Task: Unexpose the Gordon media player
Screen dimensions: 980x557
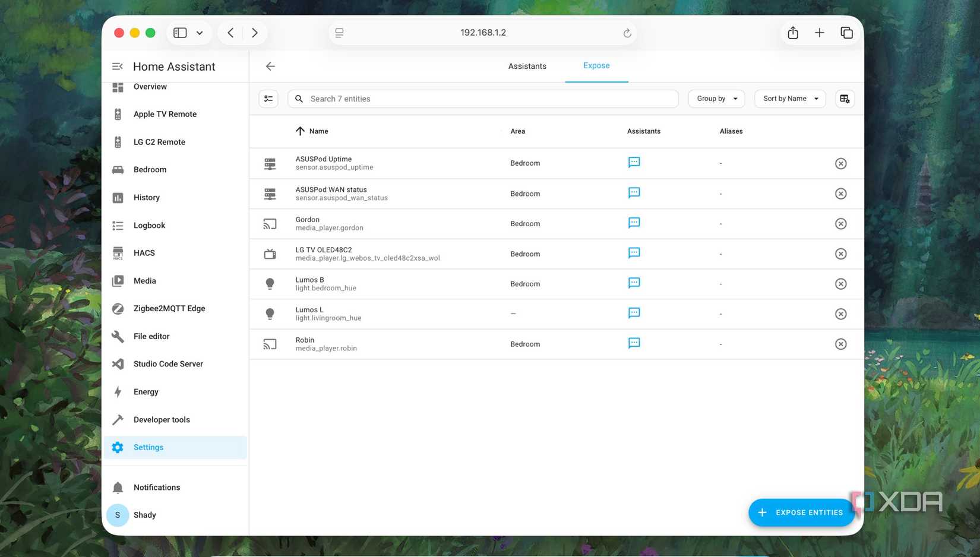Action: (x=840, y=224)
